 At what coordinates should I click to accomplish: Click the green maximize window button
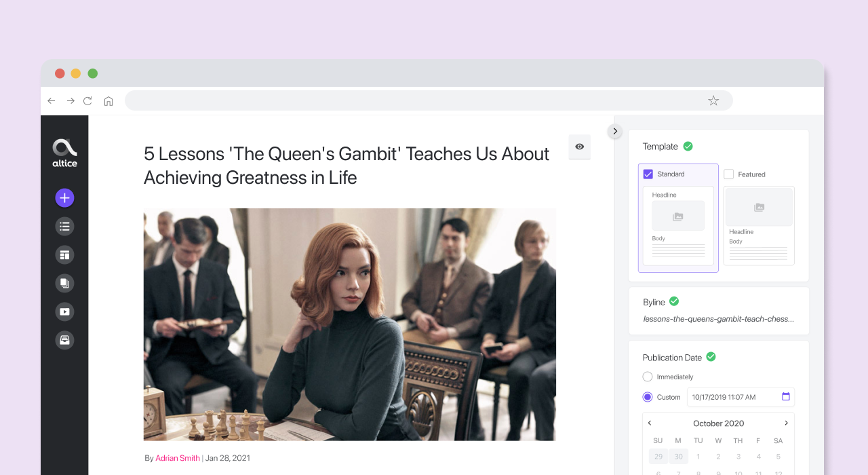pyautogui.click(x=93, y=73)
